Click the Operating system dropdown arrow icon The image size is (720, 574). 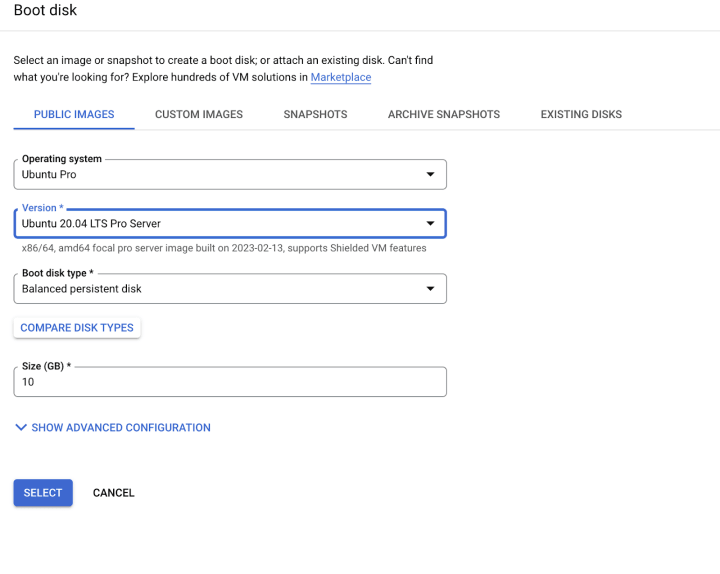pyautogui.click(x=430, y=174)
